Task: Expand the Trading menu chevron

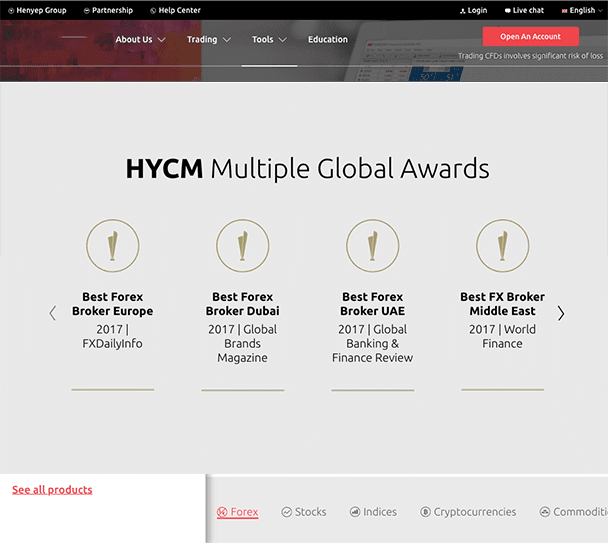Action: click(x=227, y=40)
